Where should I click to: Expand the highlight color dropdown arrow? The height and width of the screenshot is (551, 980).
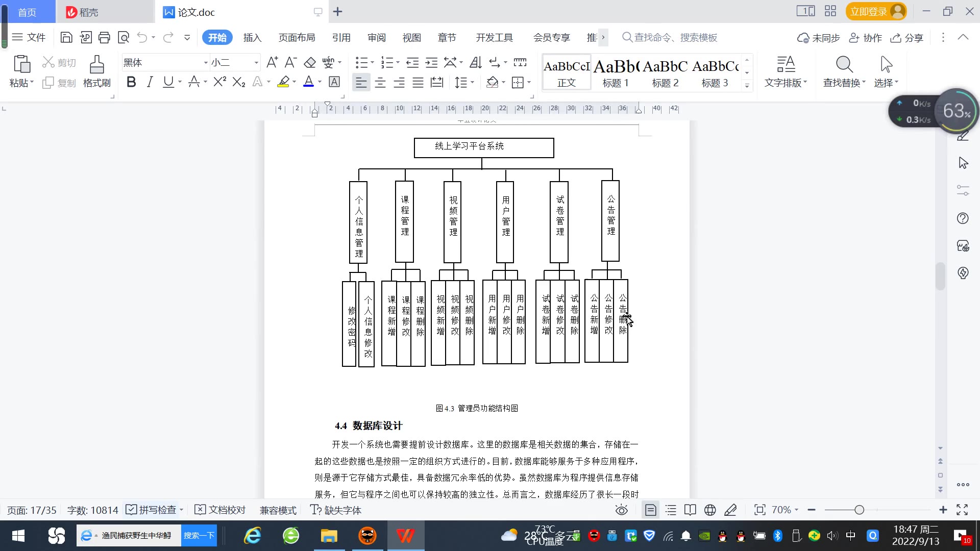coord(294,82)
